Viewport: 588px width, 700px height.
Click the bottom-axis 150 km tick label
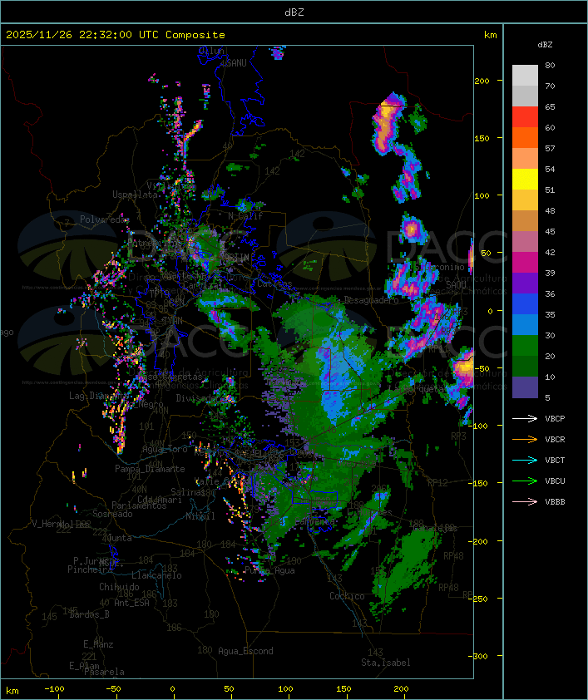(x=343, y=689)
